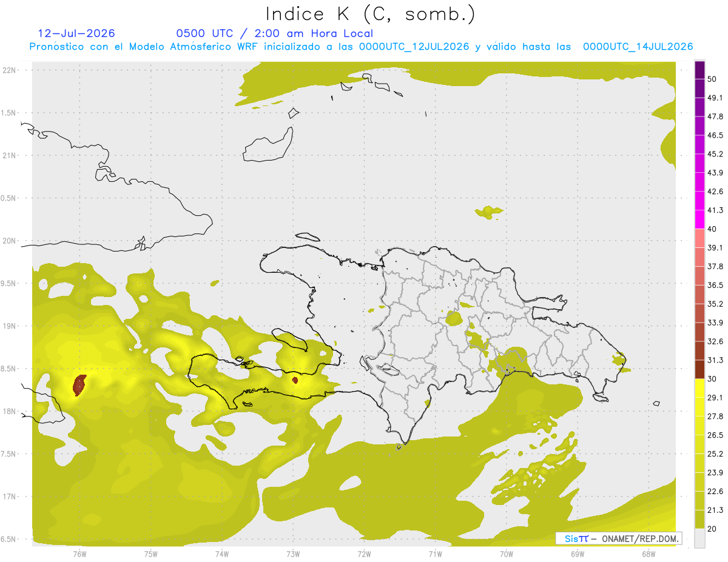728x562 pixels.
Task: Click the "19N" latitude label
Action: (10, 326)
